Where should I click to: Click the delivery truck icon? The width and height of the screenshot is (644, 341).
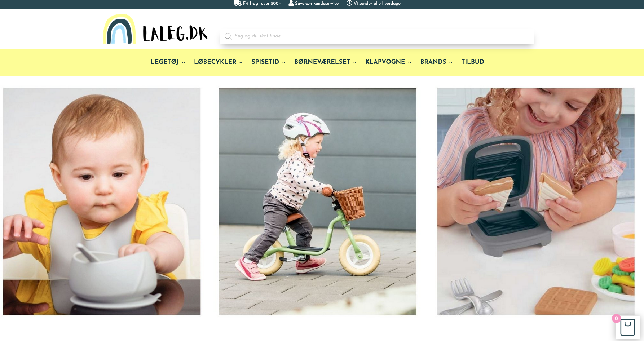(238, 3)
